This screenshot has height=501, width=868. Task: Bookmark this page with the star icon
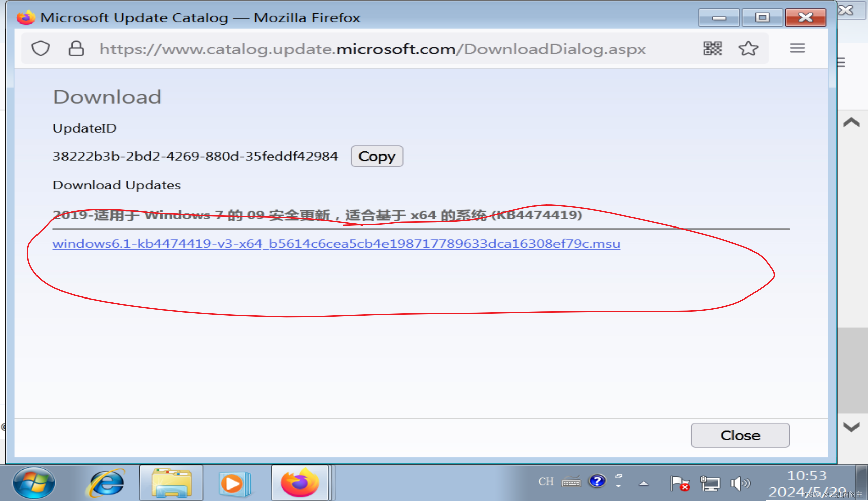pyautogui.click(x=748, y=49)
